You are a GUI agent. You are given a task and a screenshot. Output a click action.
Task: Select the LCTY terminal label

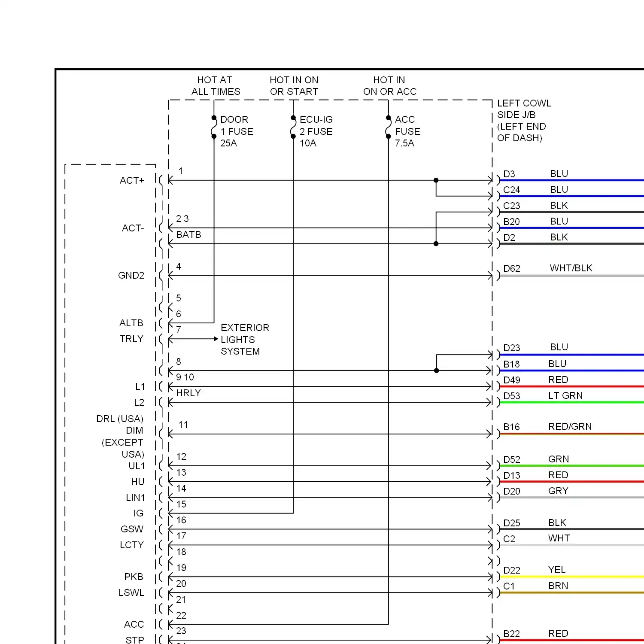132,545
